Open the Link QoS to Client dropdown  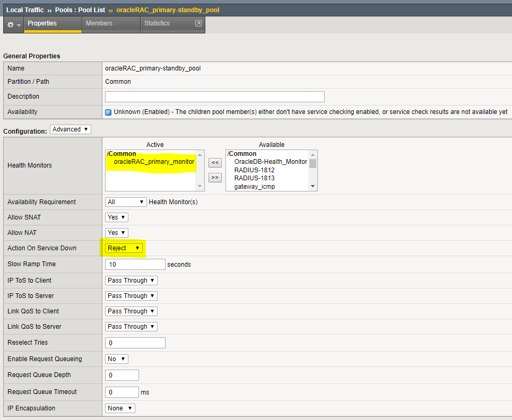131,311
